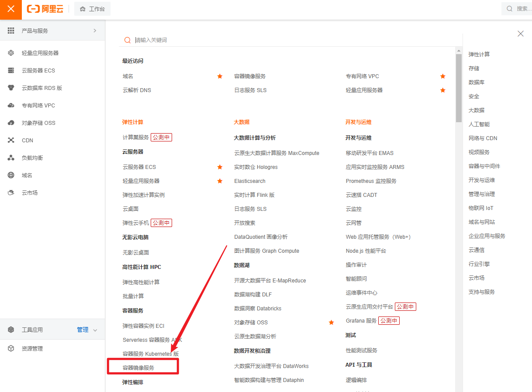Open 应用实时监控服务 ARMS

(375, 167)
